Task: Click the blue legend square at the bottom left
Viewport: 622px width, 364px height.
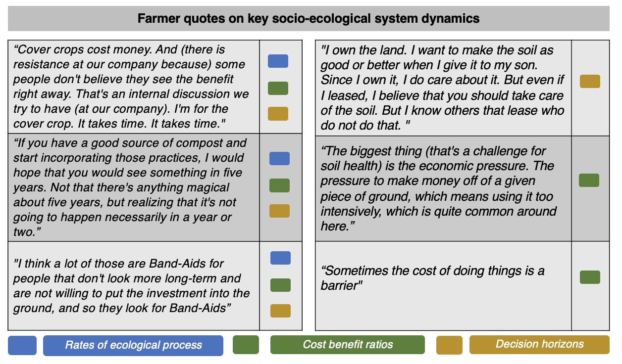Action: [x=22, y=345]
